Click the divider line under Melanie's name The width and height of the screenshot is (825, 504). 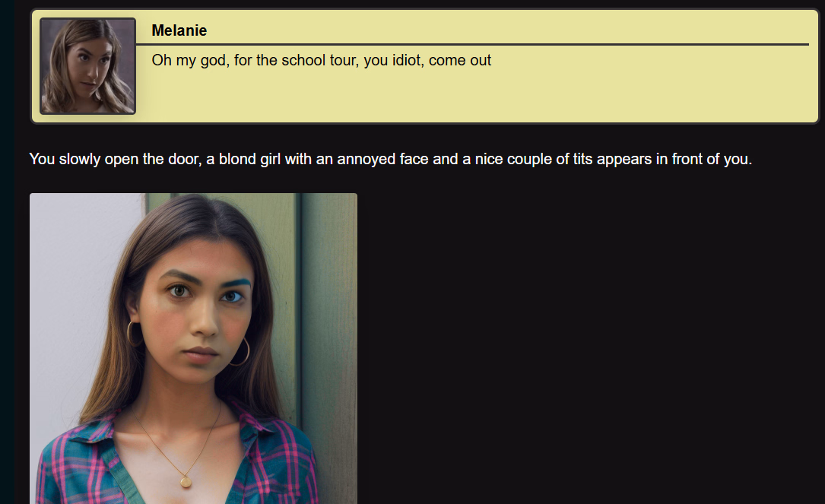(x=472, y=45)
